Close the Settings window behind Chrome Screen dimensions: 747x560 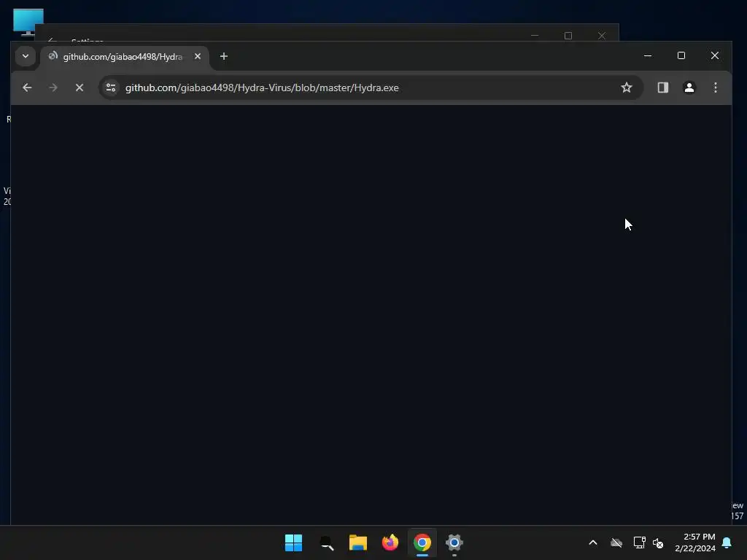pos(602,36)
